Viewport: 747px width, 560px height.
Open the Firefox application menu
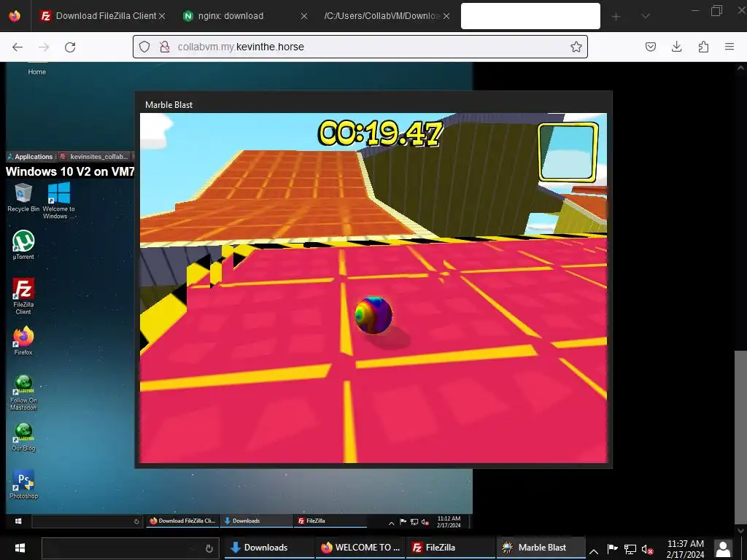[729, 47]
